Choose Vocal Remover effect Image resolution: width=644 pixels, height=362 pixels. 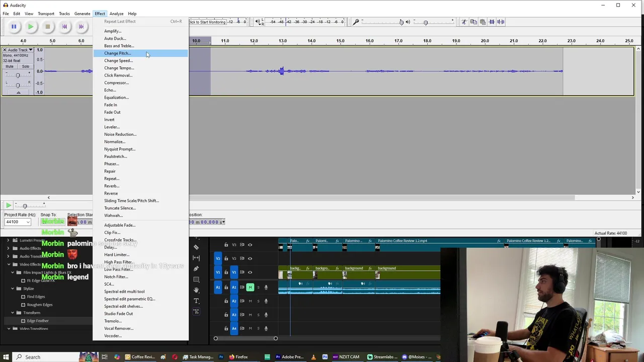(140, 328)
